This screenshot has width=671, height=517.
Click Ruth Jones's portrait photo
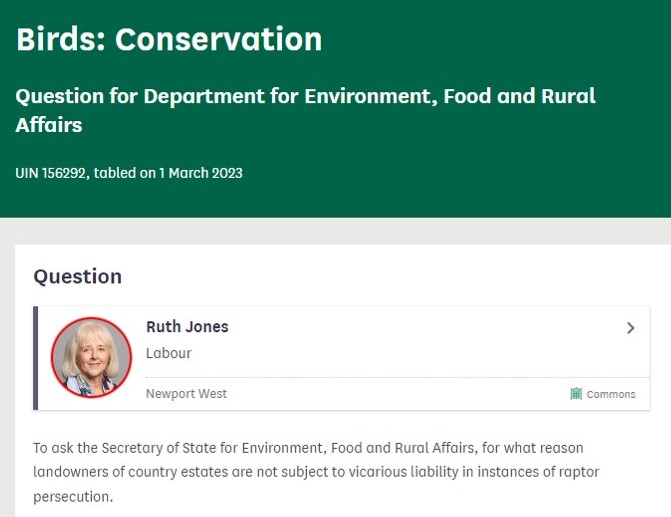[91, 357]
